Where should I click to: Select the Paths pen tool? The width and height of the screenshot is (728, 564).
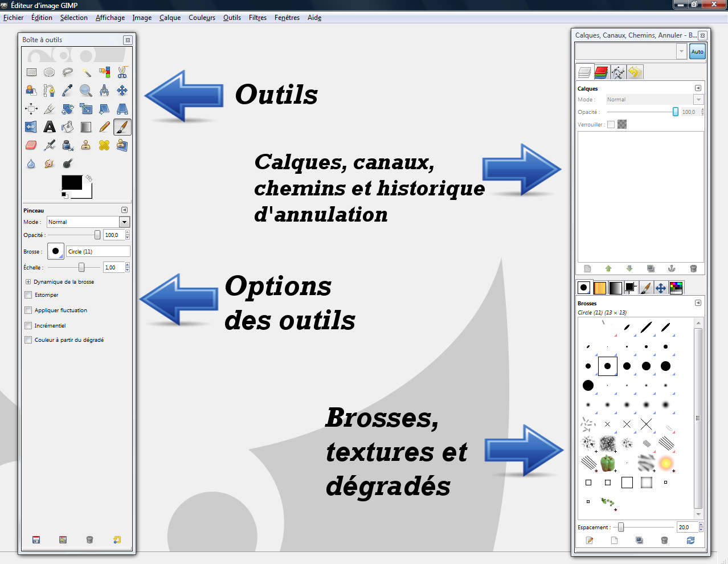(x=50, y=91)
